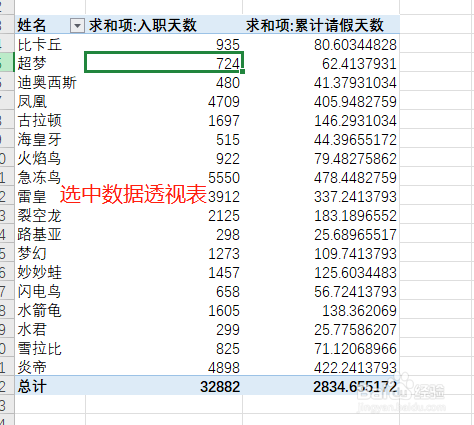
Task: Select the cell with value 422.2413793
Action: tap(321, 367)
